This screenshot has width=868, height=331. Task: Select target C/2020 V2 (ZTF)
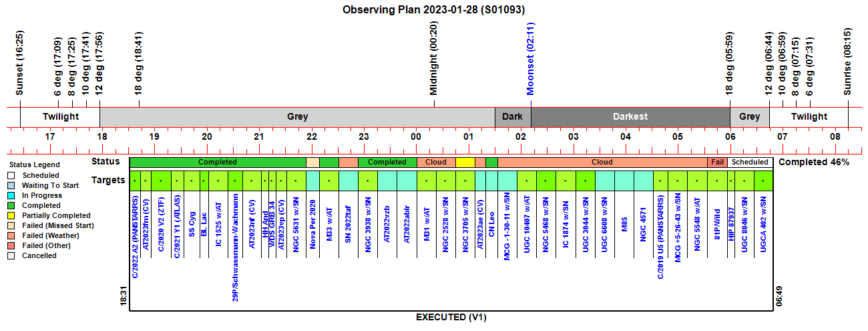click(161, 224)
